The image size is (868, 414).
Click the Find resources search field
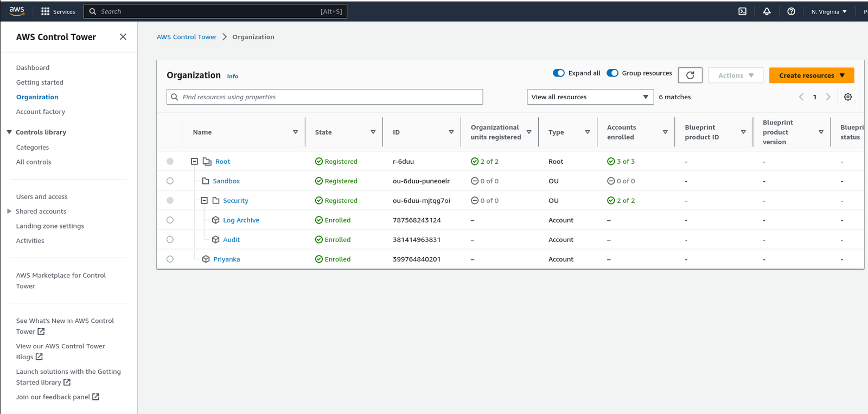324,97
